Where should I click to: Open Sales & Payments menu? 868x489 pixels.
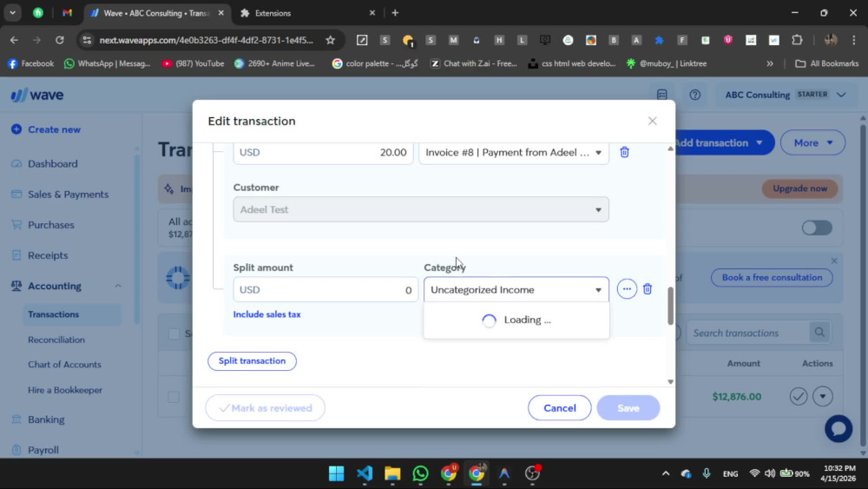click(68, 195)
